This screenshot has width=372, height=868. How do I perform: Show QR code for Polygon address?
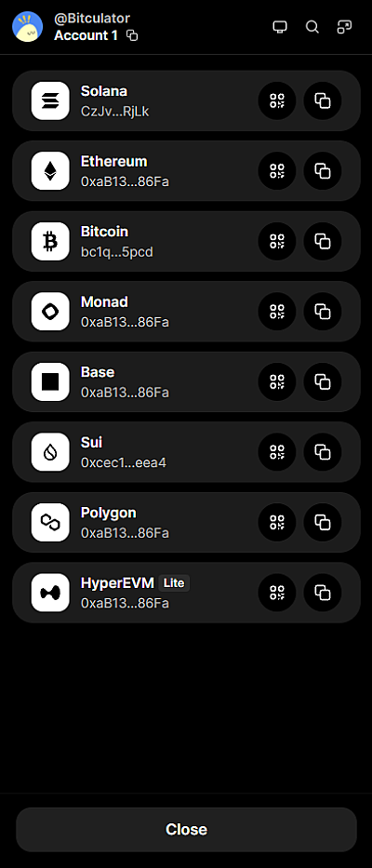point(277,523)
